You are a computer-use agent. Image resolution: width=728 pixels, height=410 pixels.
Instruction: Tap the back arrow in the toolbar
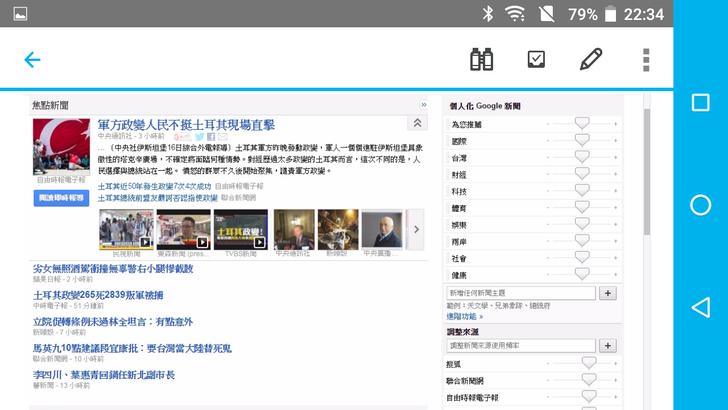[32, 60]
